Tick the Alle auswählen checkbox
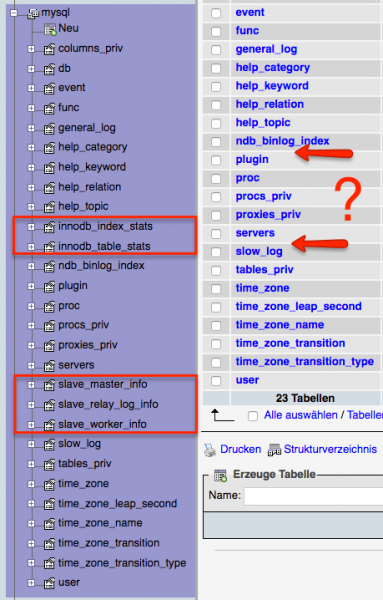 (x=253, y=416)
